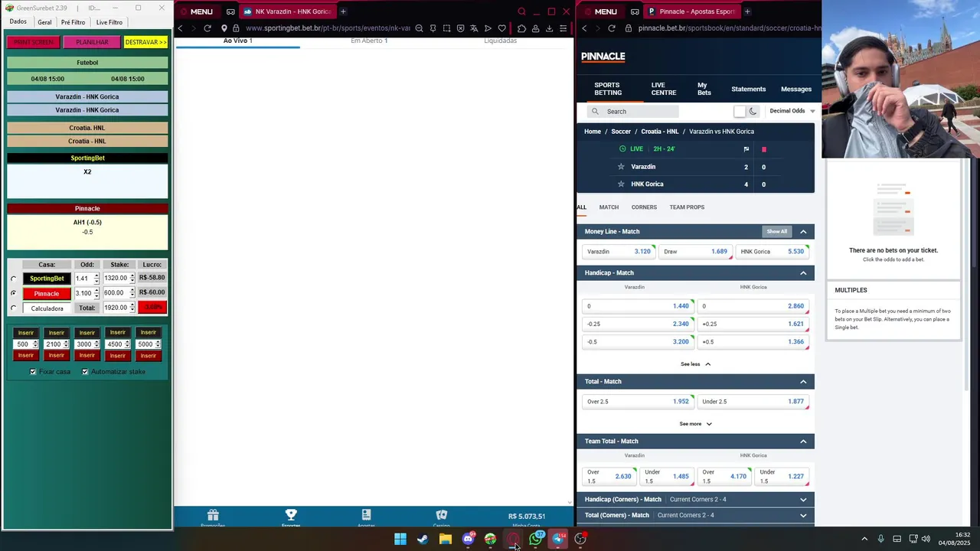Click Varazdin Money Line odds 3.120
980x551 pixels.
(x=619, y=252)
